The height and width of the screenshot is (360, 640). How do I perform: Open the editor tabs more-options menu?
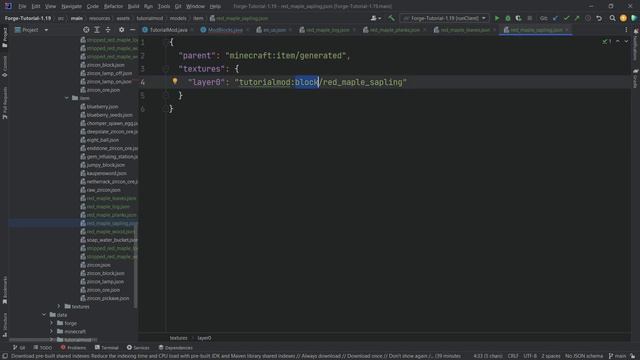626,30
